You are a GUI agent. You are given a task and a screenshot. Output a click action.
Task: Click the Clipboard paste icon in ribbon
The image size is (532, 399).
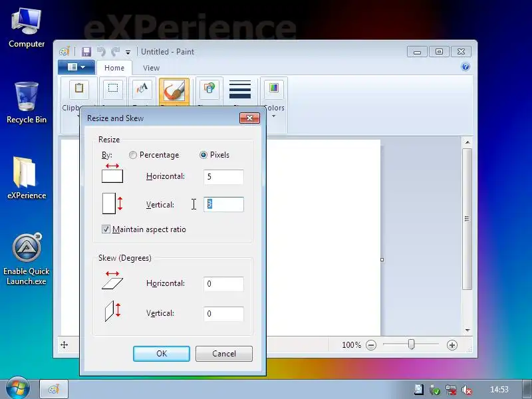[79, 88]
